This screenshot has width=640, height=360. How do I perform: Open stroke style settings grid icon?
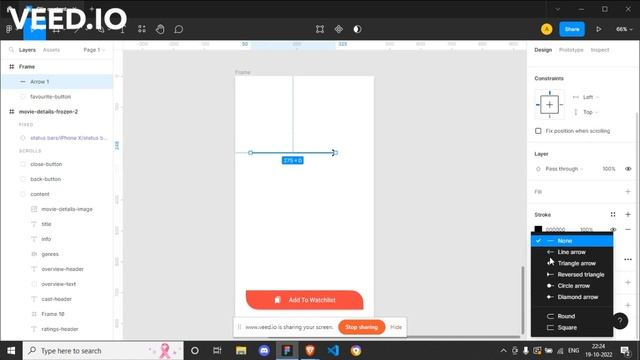pos(613,214)
